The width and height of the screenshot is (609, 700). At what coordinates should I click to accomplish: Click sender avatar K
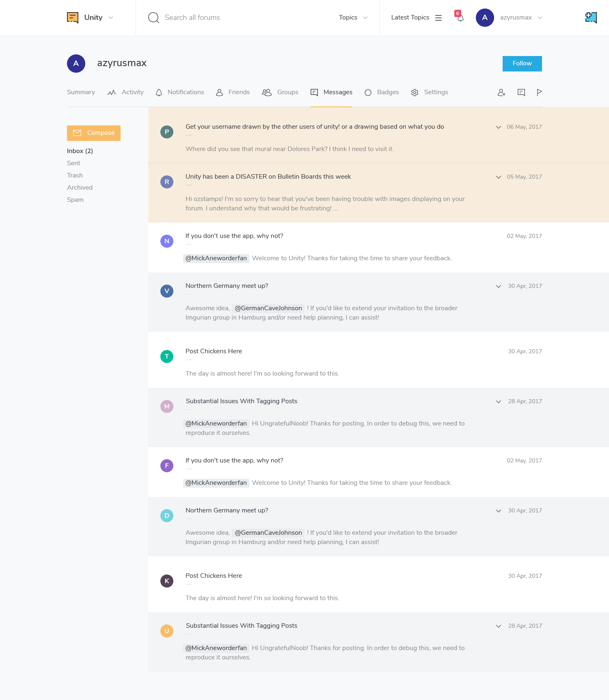(x=167, y=581)
